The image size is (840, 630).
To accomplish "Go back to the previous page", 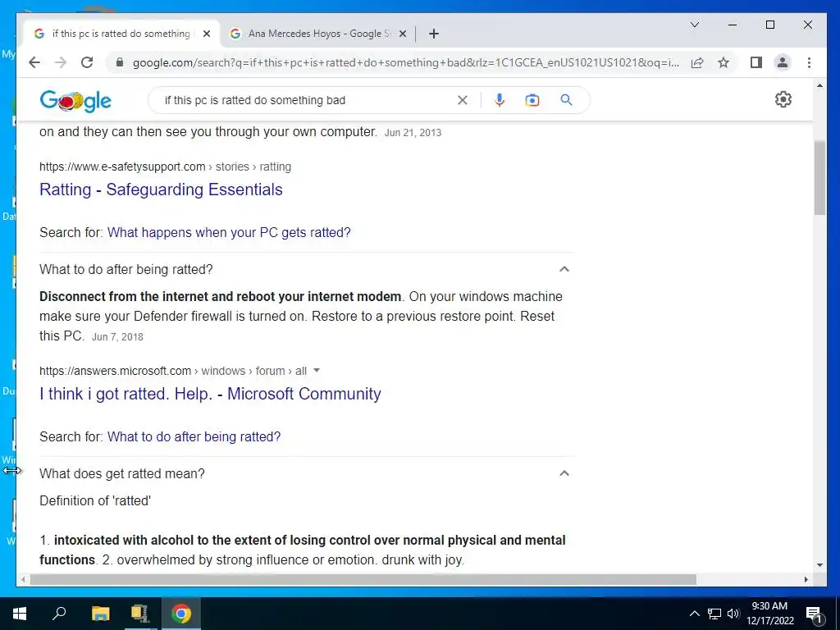I will pyautogui.click(x=34, y=62).
